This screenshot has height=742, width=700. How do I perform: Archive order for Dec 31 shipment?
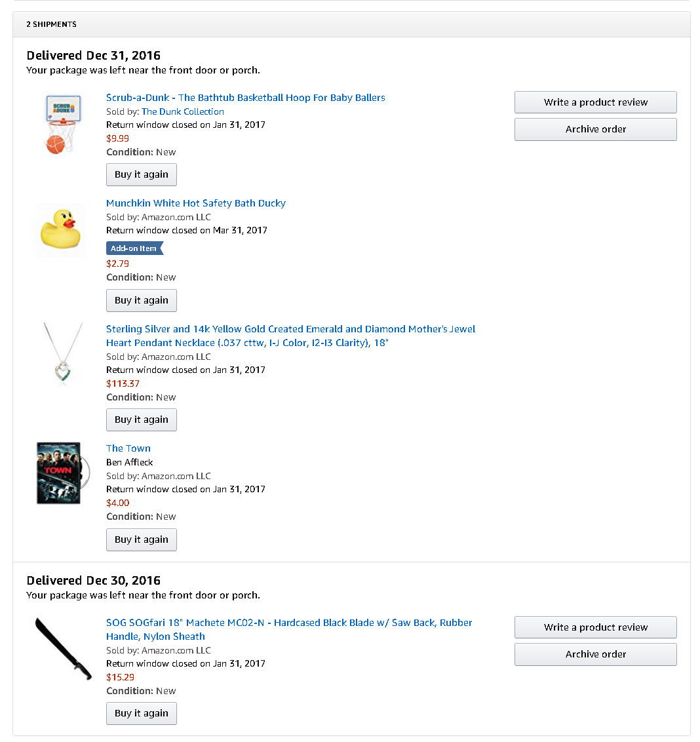pos(595,129)
